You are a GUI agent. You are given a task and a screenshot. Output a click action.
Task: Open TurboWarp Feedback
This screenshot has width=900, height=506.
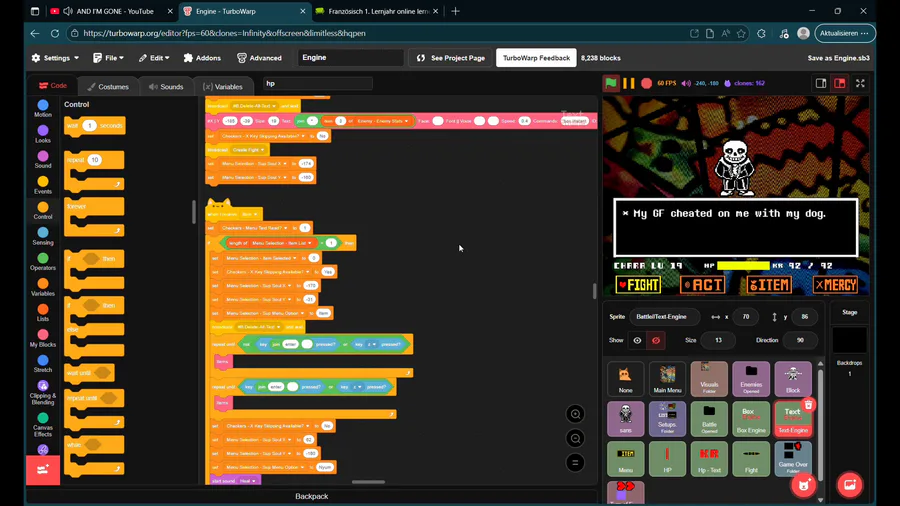[536, 58]
